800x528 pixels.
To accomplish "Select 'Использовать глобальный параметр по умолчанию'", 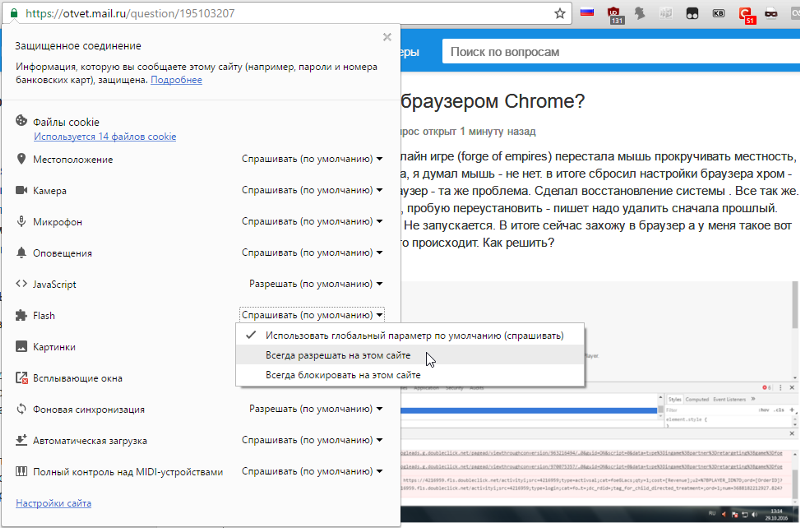I will tap(410, 336).
